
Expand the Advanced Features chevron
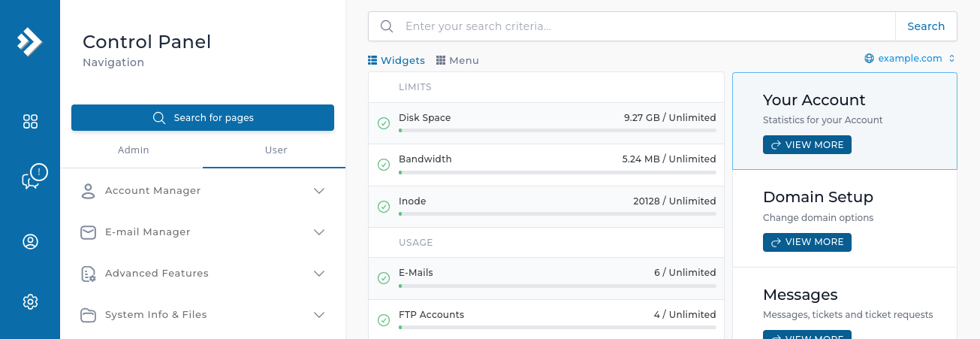[319, 274]
